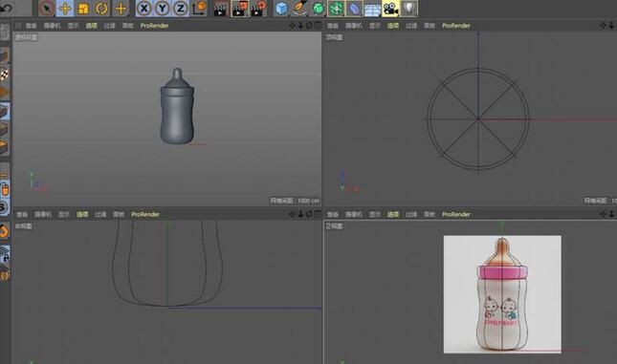Open 显示 menu in right viewport

[64, 214]
